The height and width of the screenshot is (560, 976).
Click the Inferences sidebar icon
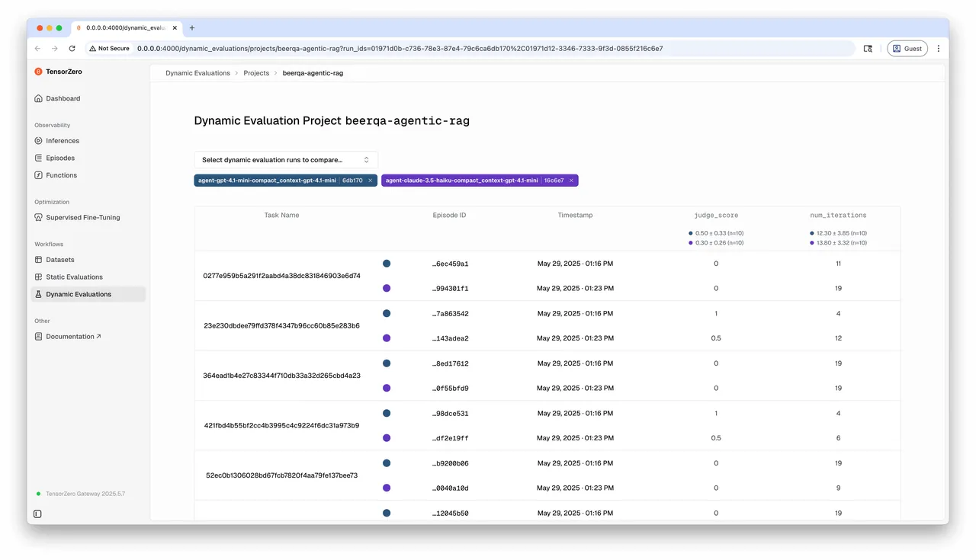coord(39,141)
